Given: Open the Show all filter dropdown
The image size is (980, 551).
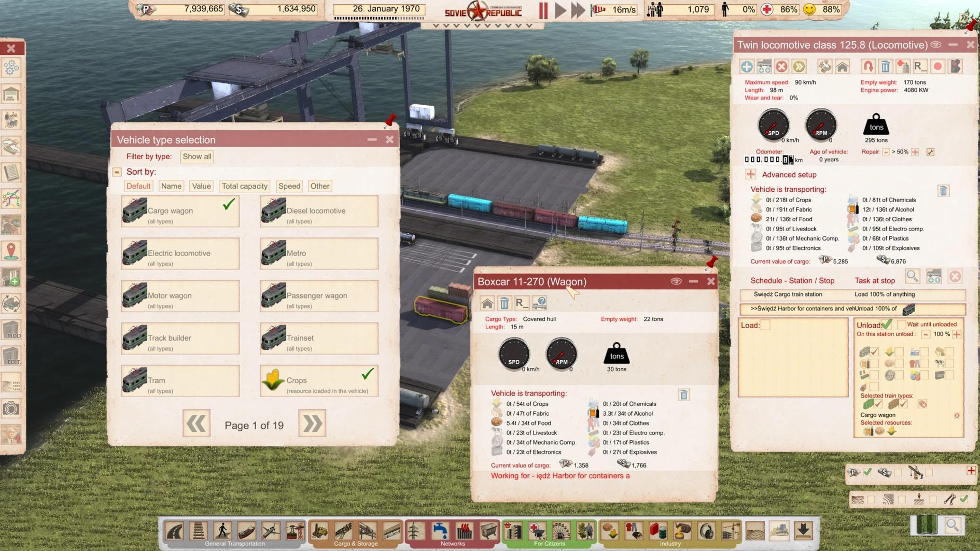Looking at the screenshot, I should click(197, 156).
